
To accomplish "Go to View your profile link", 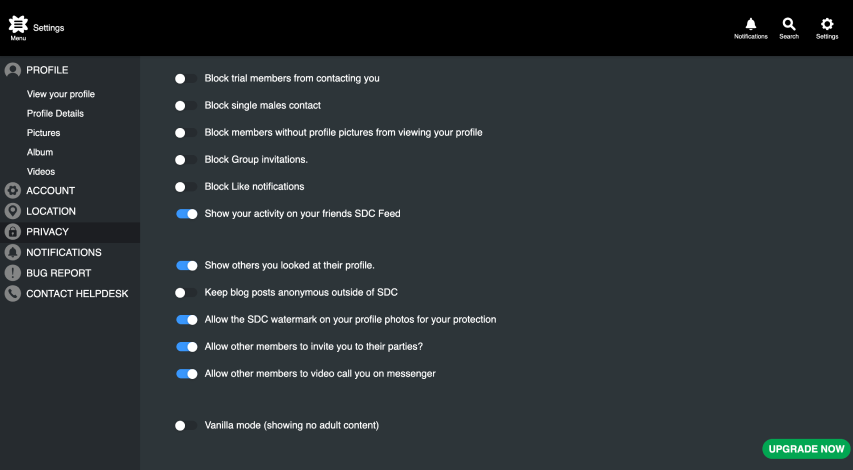I will [x=61, y=94].
